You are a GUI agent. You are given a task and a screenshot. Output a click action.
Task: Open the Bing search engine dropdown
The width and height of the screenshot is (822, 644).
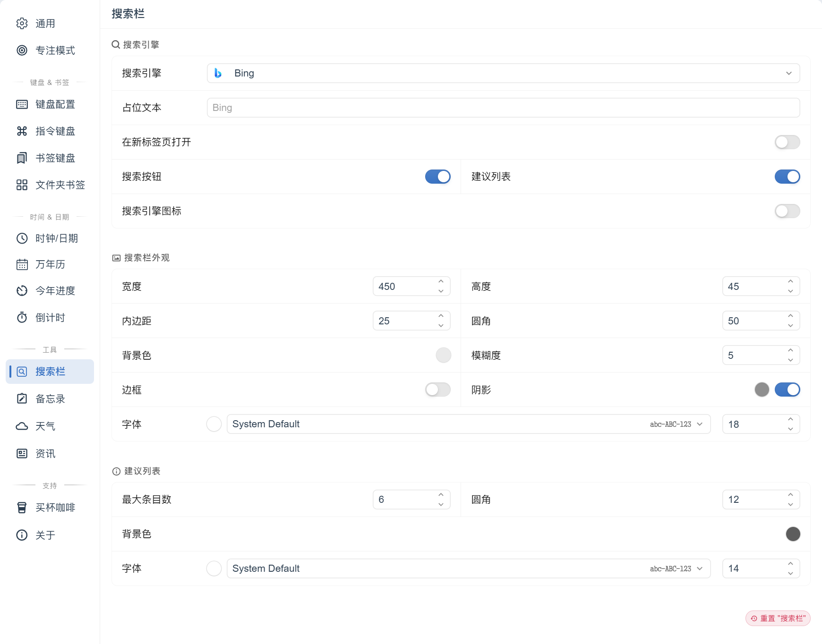tap(503, 73)
